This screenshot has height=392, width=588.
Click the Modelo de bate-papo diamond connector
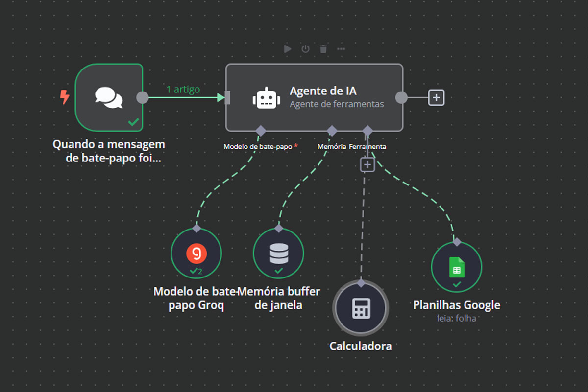click(261, 131)
